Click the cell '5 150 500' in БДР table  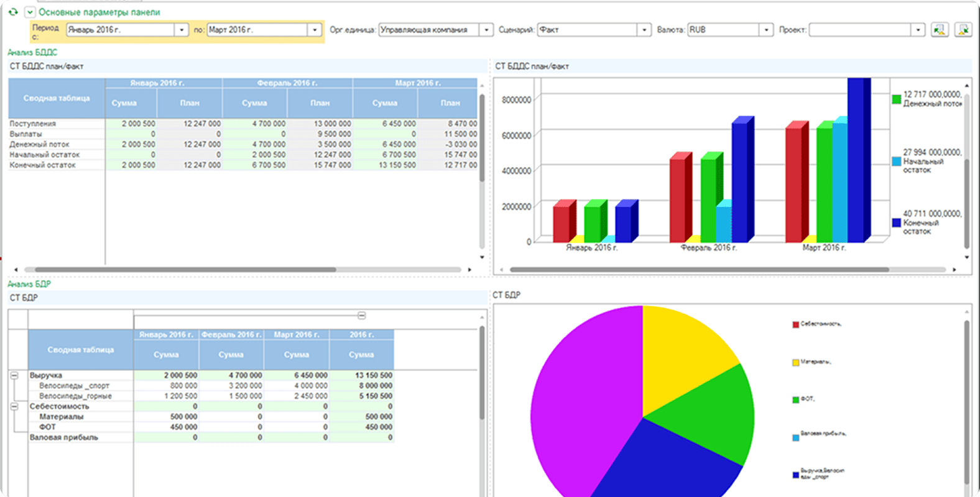pyautogui.click(x=362, y=396)
